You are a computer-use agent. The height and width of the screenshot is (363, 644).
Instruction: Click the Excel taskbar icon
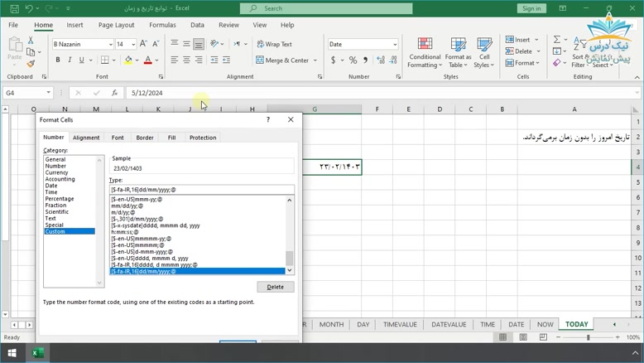click(x=37, y=353)
